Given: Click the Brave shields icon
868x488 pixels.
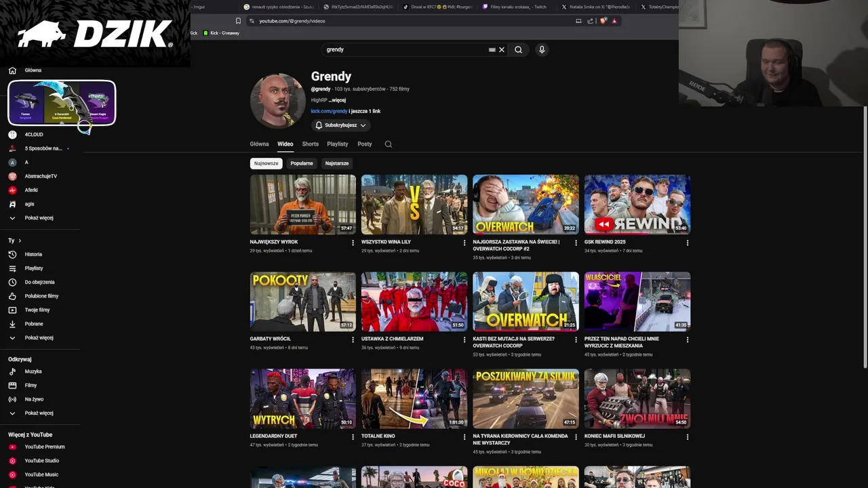Looking at the screenshot, I should [x=604, y=21].
